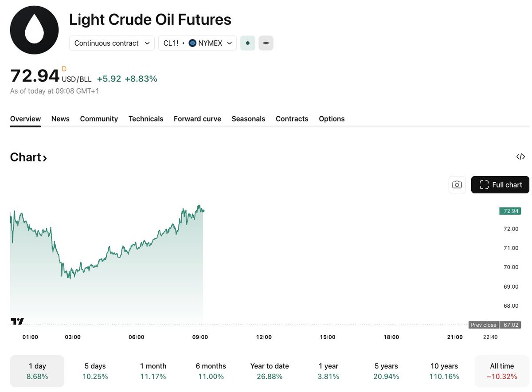Click the 22:40 time axis label
Screen dimensions: 532x392
(490, 337)
